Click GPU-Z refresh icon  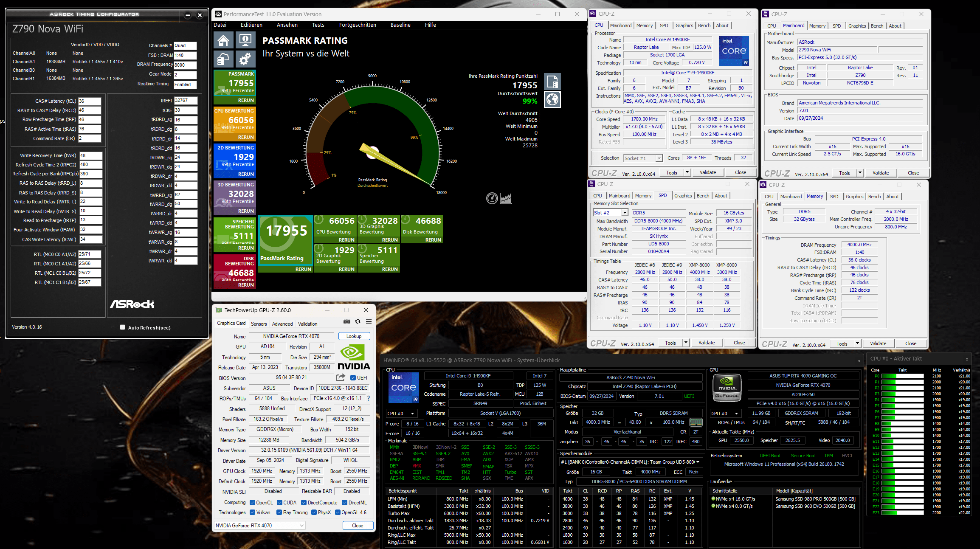click(358, 321)
